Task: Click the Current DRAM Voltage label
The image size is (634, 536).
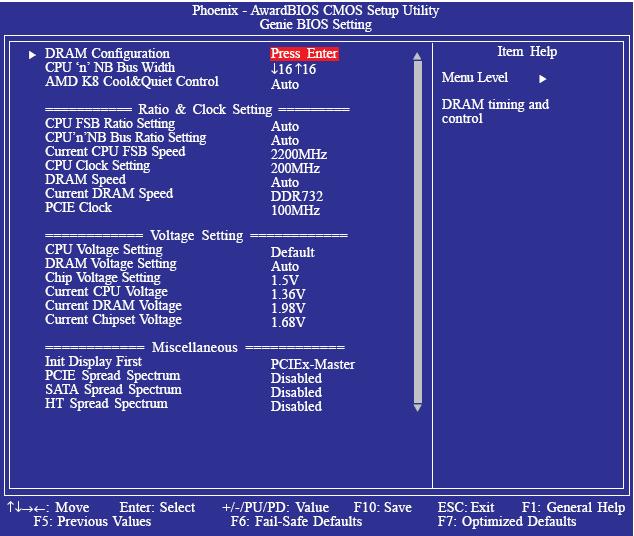Action: point(114,306)
